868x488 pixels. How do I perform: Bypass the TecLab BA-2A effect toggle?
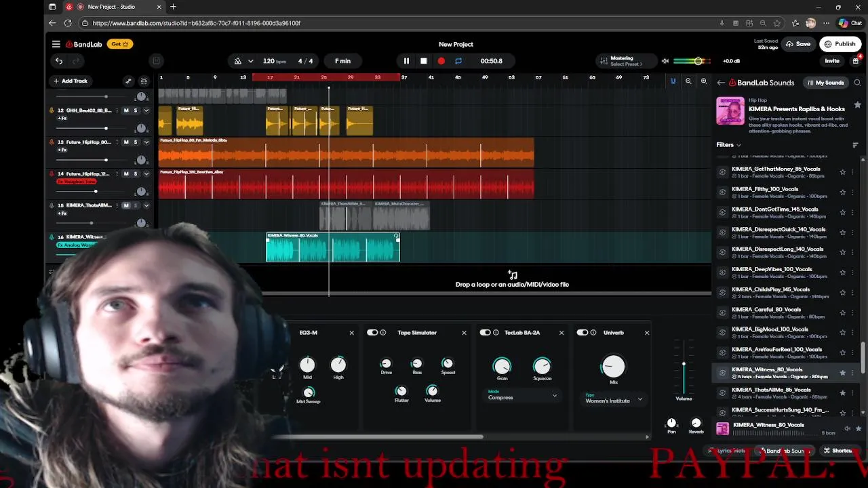tap(485, 333)
